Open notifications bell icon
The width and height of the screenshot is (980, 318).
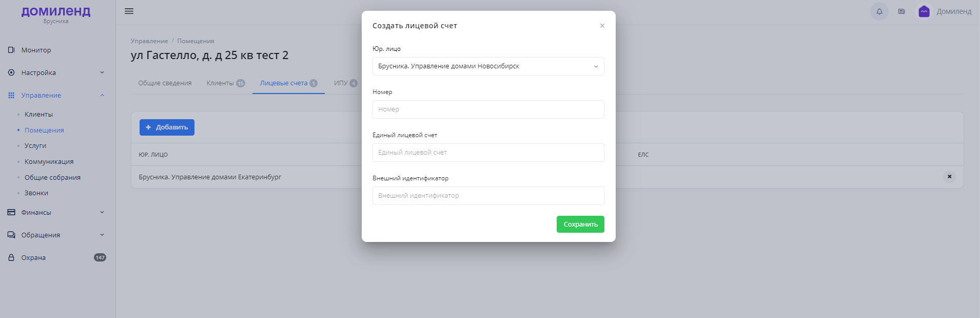pos(879,11)
